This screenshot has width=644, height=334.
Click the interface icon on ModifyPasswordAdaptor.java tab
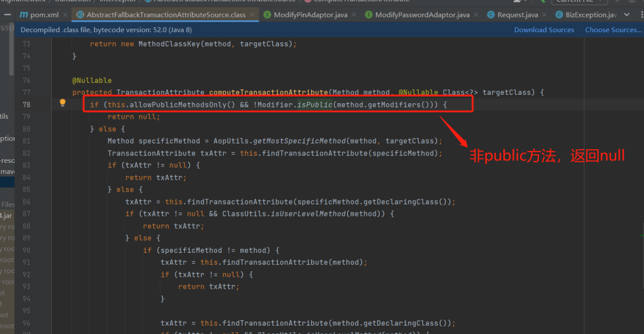pyautogui.click(x=369, y=15)
